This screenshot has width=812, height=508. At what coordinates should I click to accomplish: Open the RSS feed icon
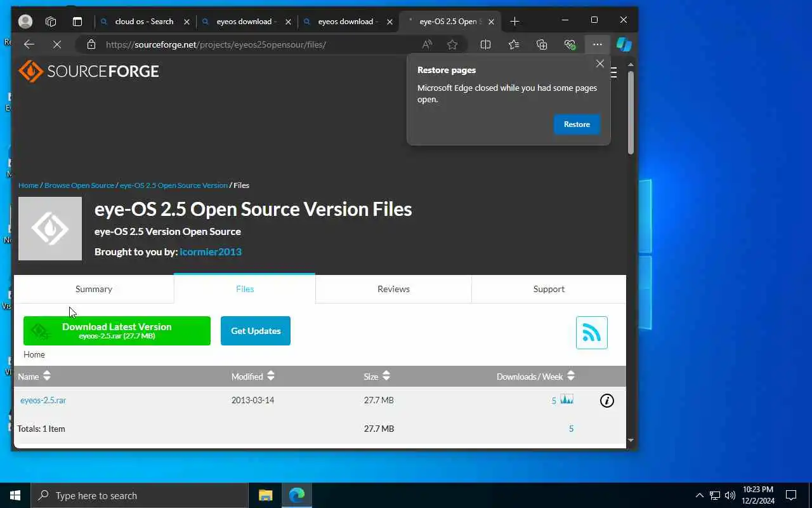click(x=592, y=333)
